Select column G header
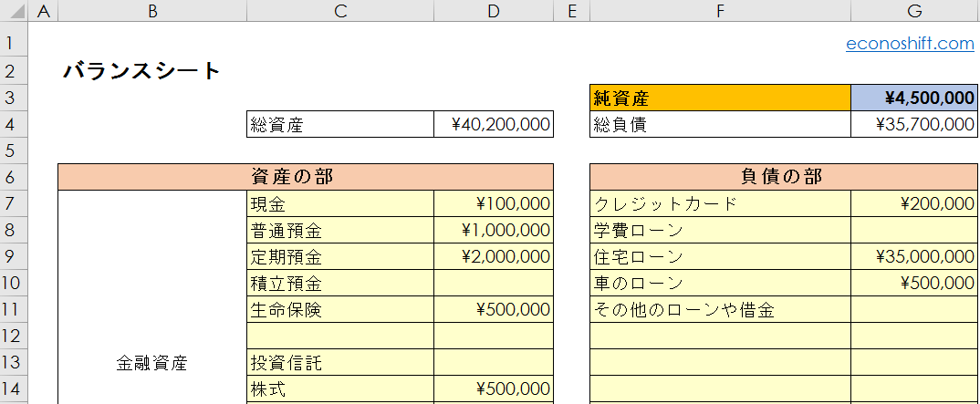 pyautogui.click(x=914, y=11)
